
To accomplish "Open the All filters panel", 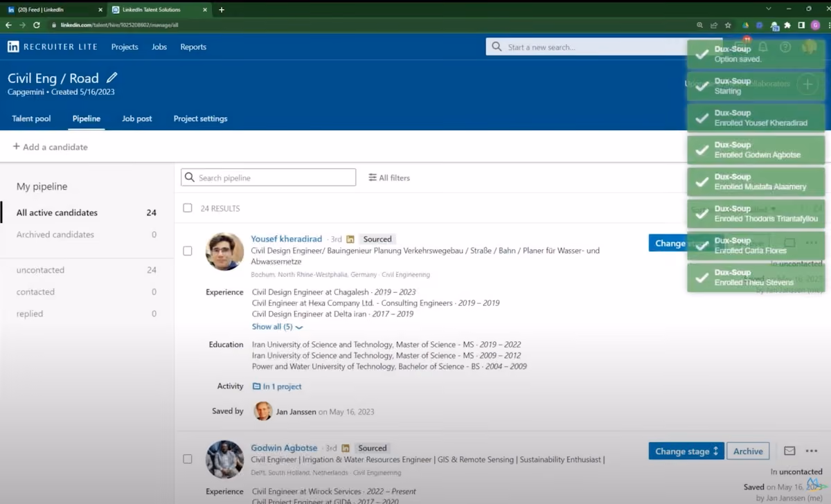I will click(x=389, y=178).
